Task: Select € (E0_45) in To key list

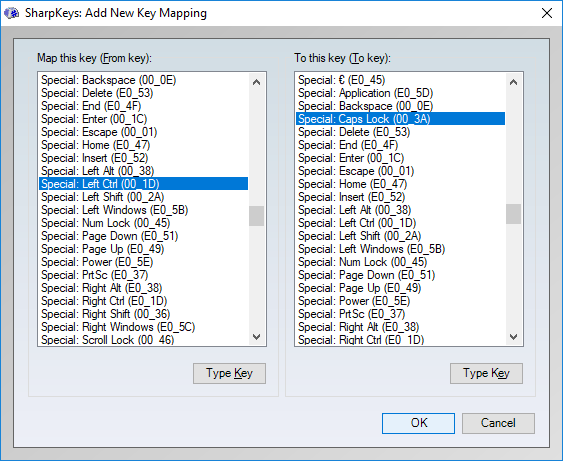Action: coord(400,80)
